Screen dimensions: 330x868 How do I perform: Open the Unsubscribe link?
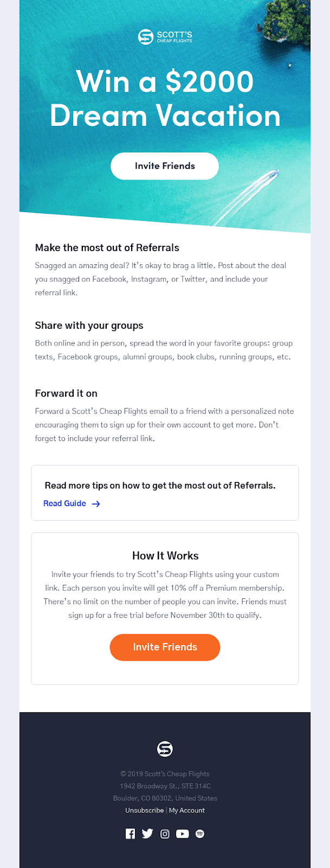[144, 810]
